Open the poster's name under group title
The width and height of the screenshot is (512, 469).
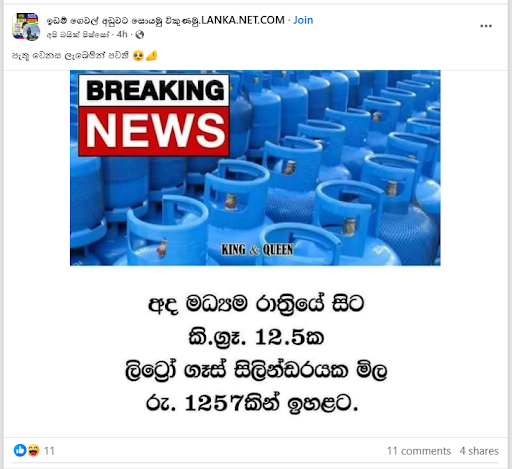pos(78,34)
